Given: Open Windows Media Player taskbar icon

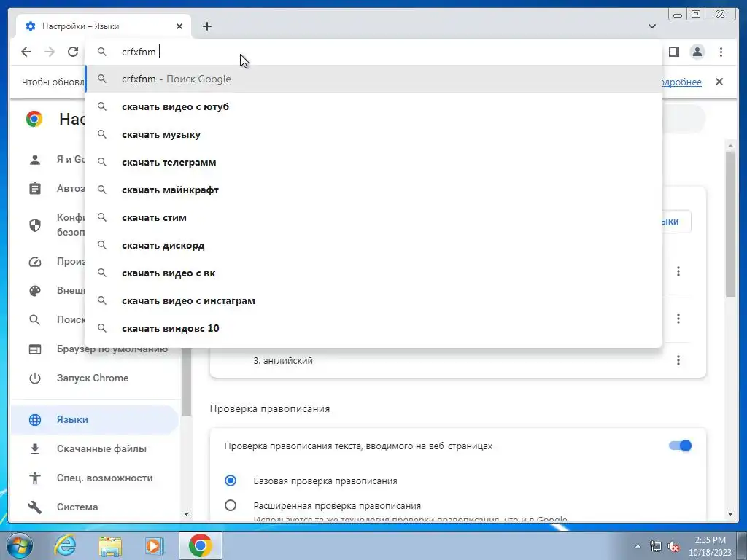Looking at the screenshot, I should click(x=155, y=545).
